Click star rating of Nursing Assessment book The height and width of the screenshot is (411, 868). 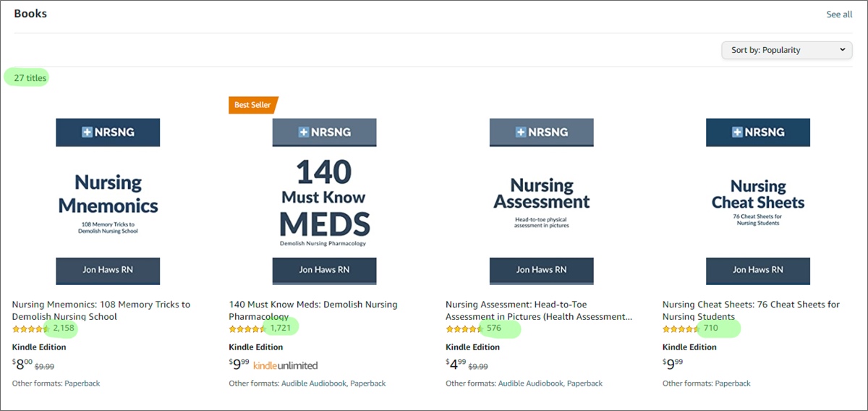coord(463,329)
